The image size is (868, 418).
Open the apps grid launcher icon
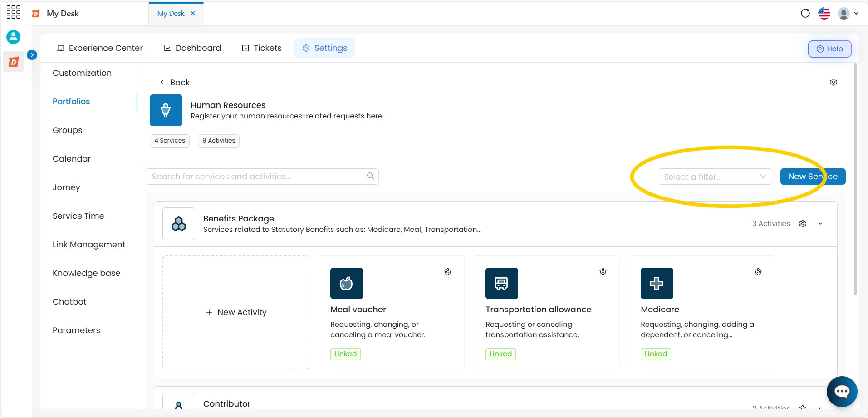click(13, 12)
